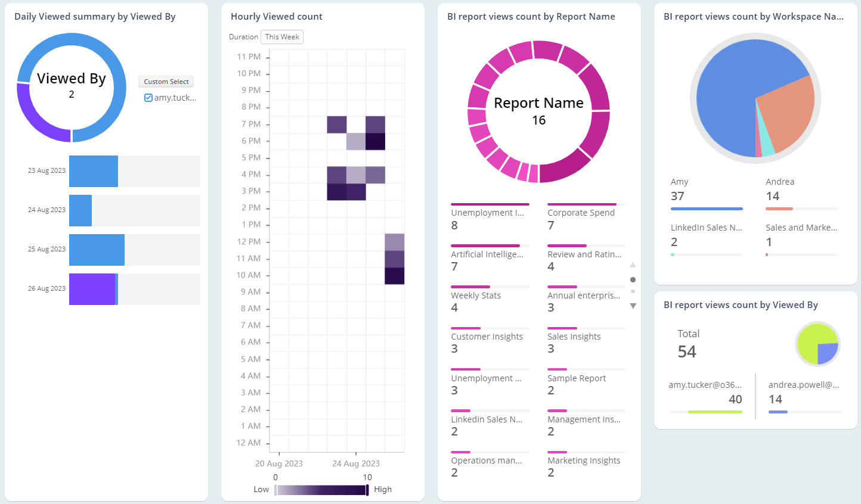Click the Low-to-High intensity gradient legend
This screenshot has width=861, height=504.
321,489
